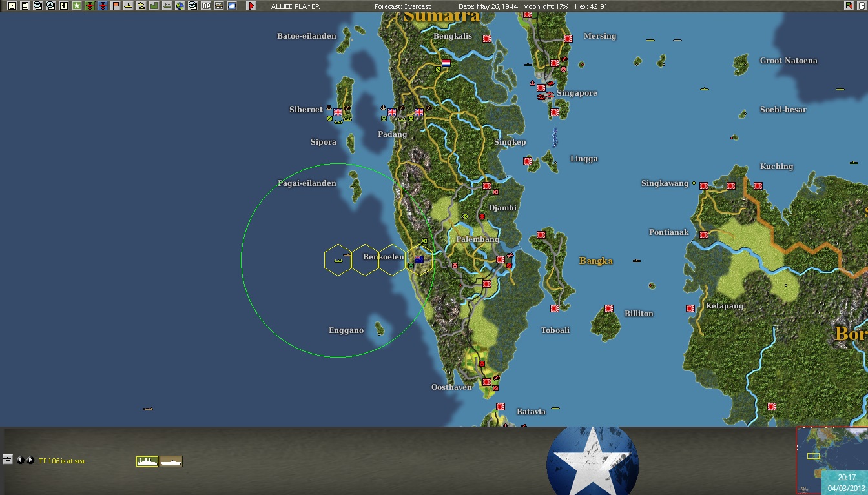
Task: Click the 'Batavia' map label
Action: click(x=531, y=412)
